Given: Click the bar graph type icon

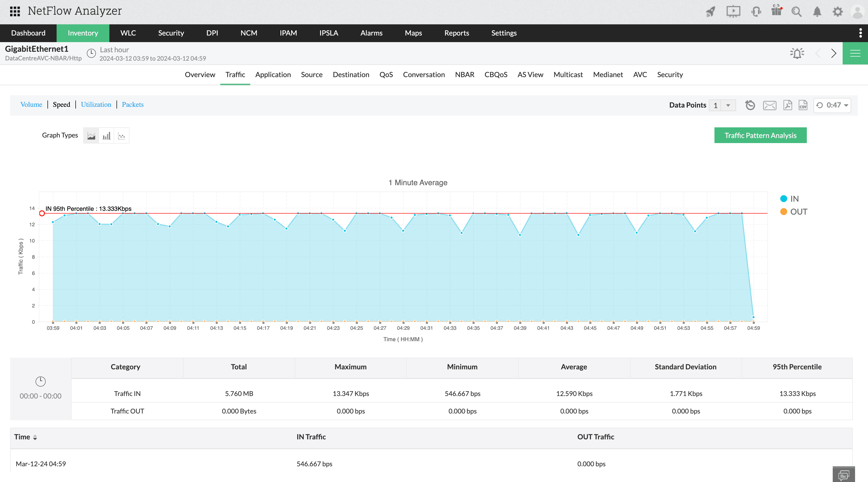Looking at the screenshot, I should (106, 135).
